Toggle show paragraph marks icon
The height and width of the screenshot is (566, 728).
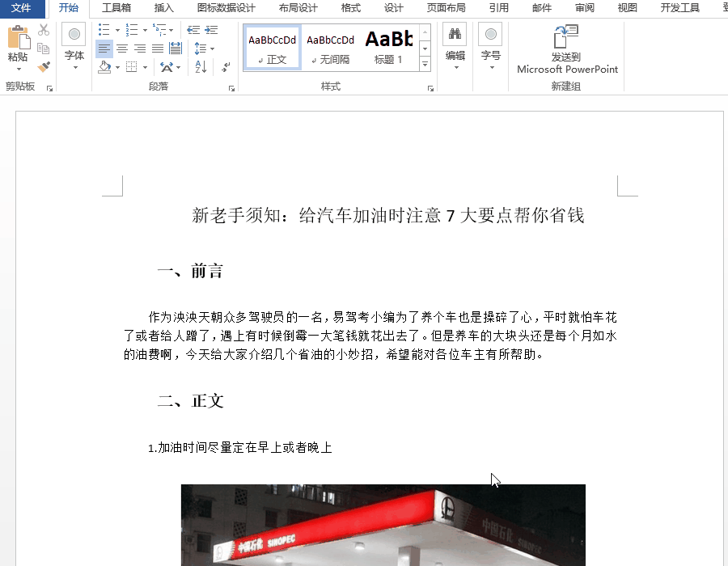[226, 67]
